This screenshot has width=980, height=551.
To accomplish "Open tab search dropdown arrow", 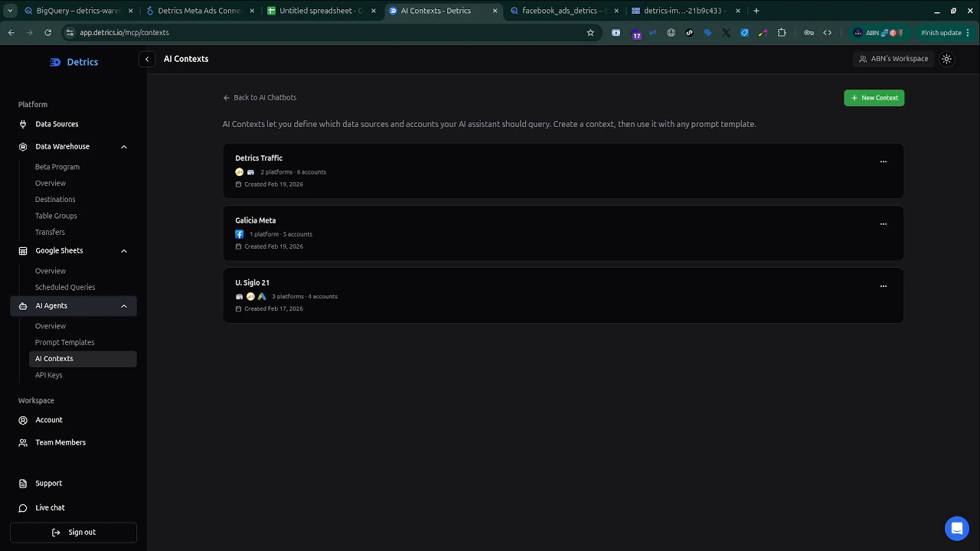I will point(10,11).
